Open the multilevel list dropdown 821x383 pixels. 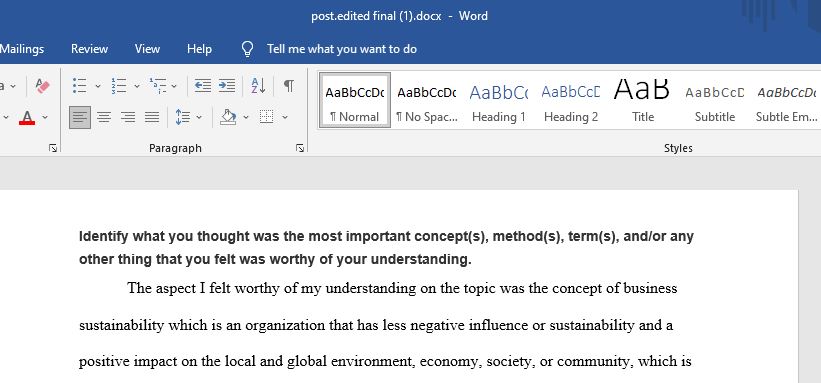[x=174, y=85]
